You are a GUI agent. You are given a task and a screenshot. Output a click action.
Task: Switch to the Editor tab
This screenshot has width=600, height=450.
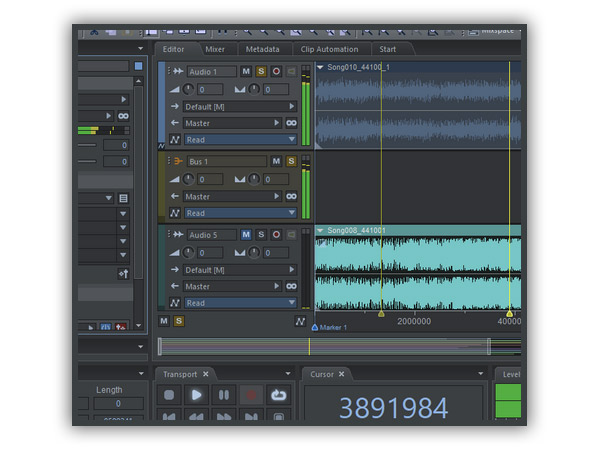pyautogui.click(x=173, y=49)
